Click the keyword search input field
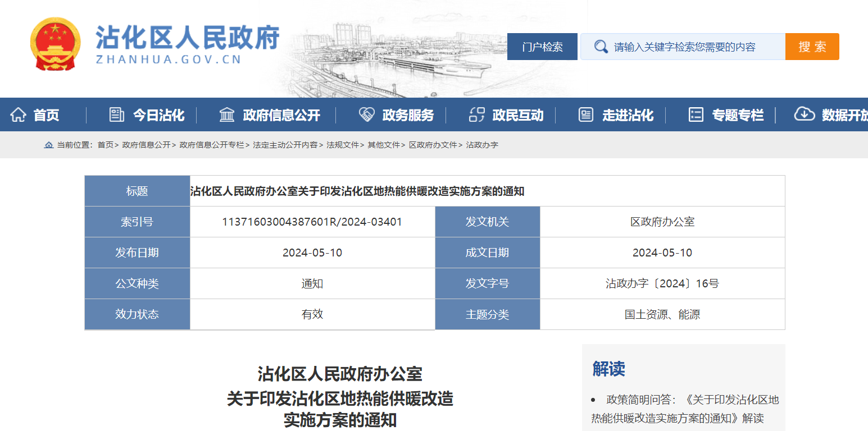Viewport: 868px width, 431px height. (x=691, y=47)
